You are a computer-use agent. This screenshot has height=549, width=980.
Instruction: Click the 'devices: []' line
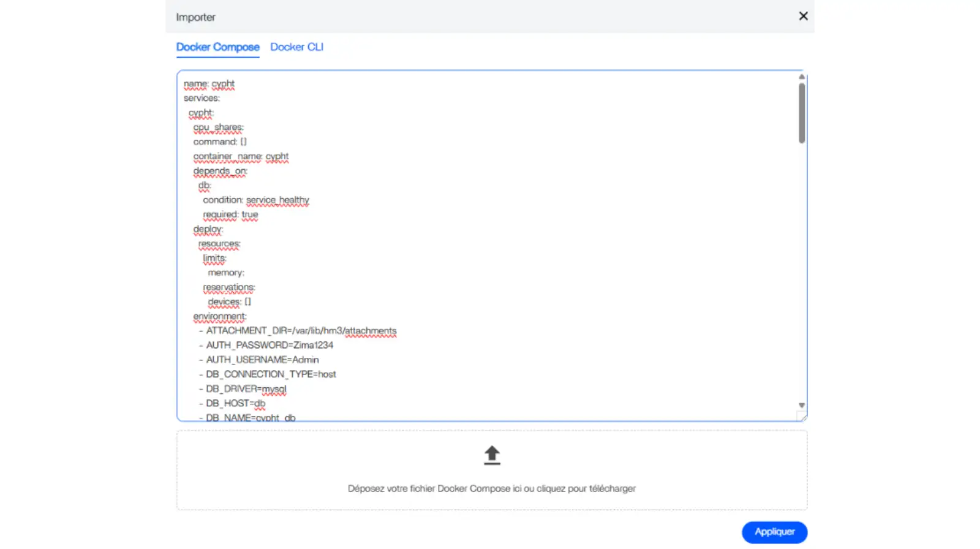229,301
